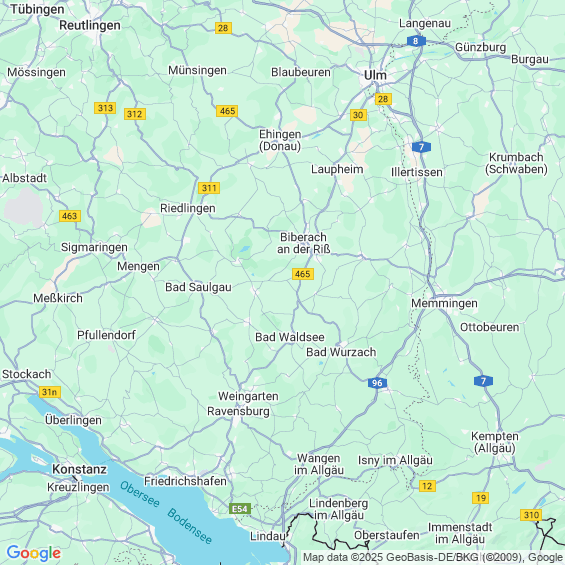
Task: Click the yellow 310 road shield
Action: pyautogui.click(x=531, y=515)
